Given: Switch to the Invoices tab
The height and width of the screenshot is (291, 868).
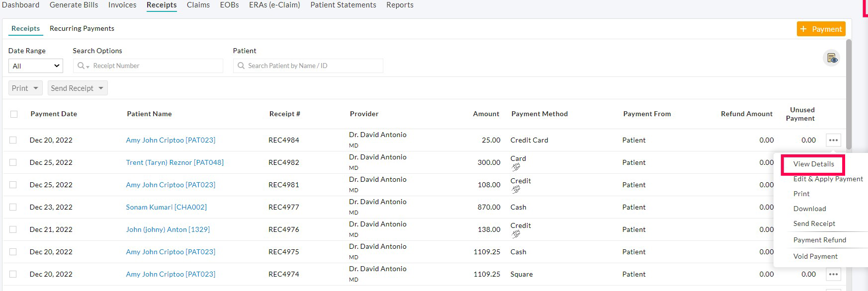Looking at the screenshot, I should click(122, 5).
